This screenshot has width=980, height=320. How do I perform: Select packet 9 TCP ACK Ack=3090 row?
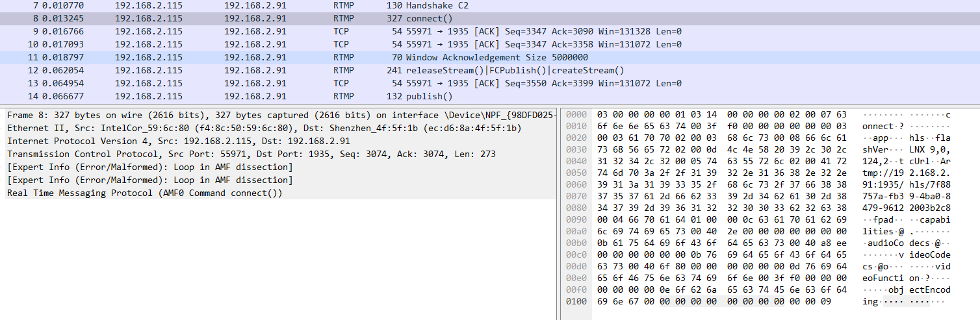coord(490,31)
